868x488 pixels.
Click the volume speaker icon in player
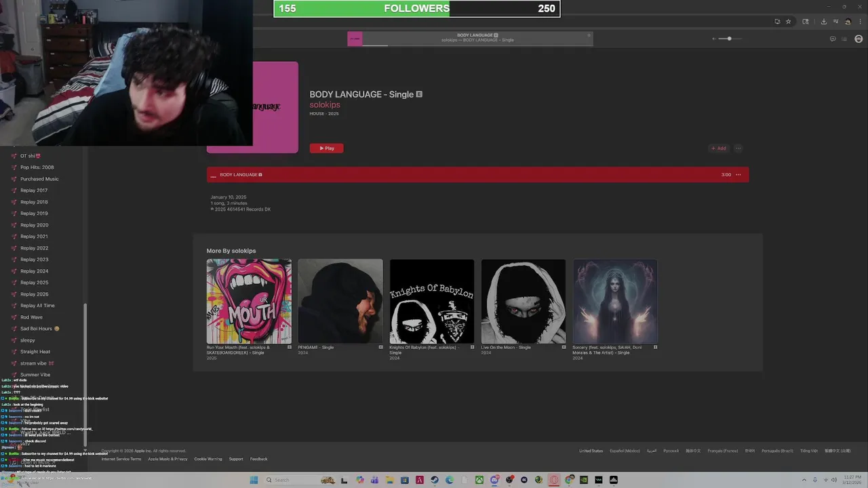(x=714, y=39)
